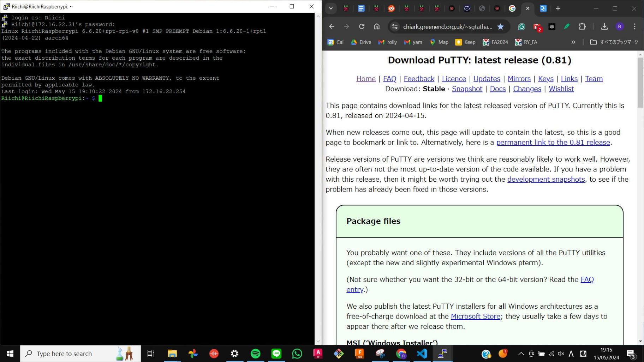Launch Spotify from taskbar
Screen dimensions: 644x362
255,354
